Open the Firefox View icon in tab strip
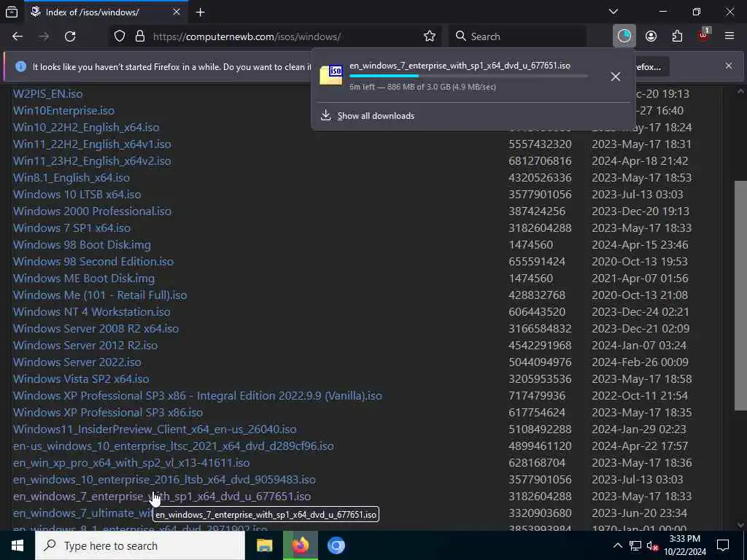 [x=12, y=12]
